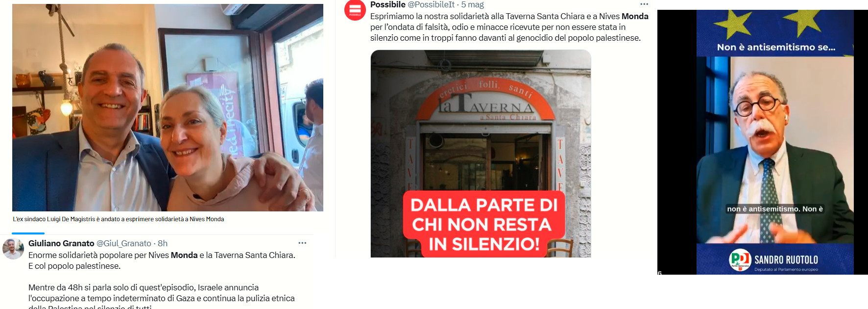Click the 5 mag tweet date
868x309 pixels.
[x=472, y=4]
